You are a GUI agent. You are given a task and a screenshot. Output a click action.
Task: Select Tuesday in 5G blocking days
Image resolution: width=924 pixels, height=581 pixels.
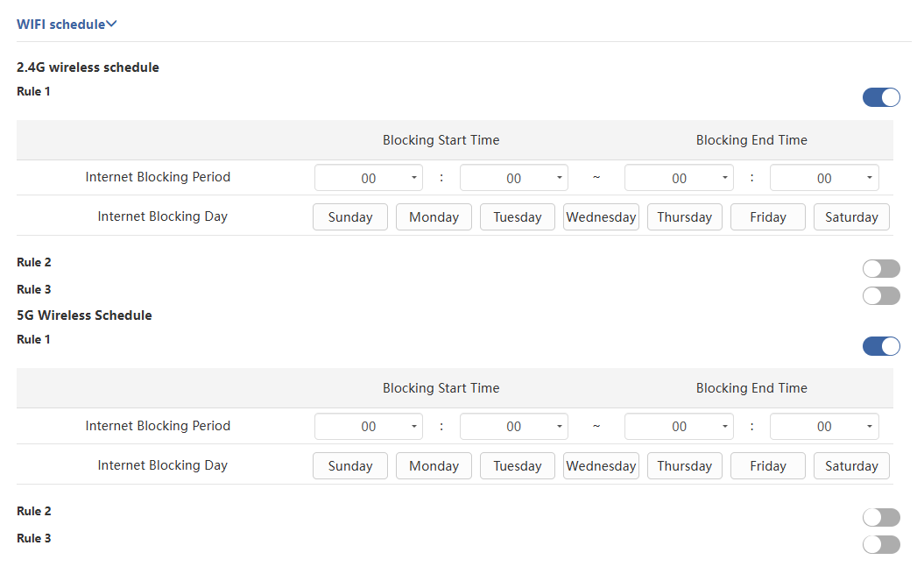click(x=518, y=466)
